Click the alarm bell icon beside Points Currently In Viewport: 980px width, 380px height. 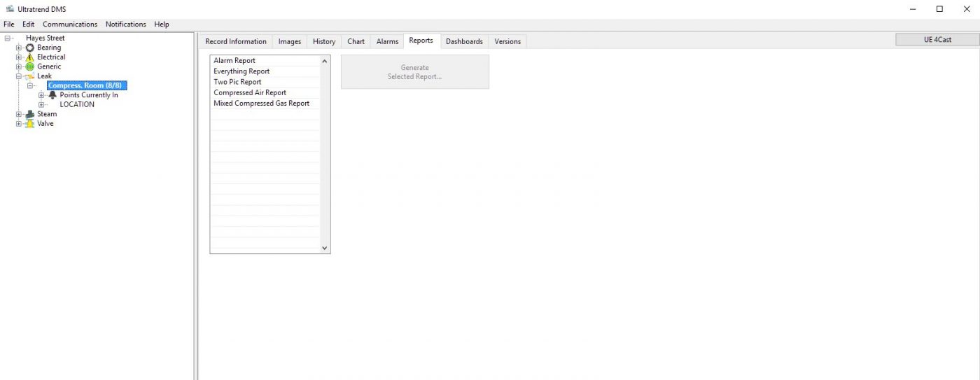click(52, 95)
